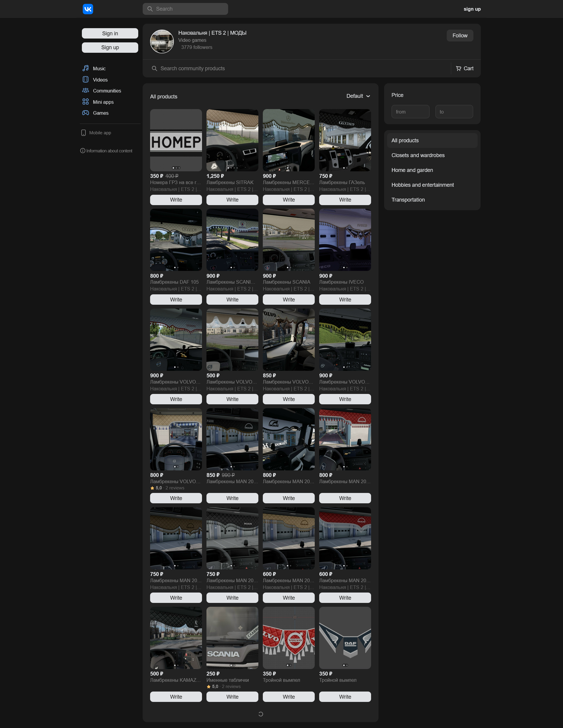Click the Sign up button in sidebar
563x728 pixels.
110,47
